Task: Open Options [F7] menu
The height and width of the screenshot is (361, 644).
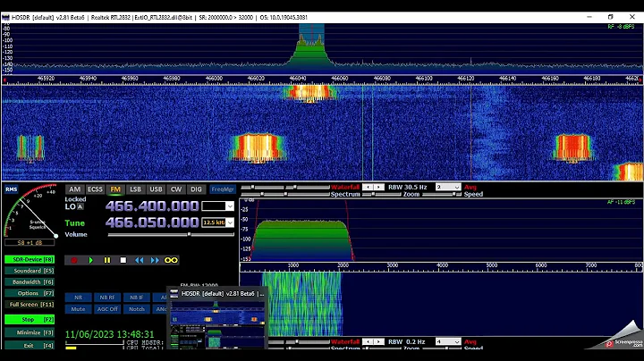Action: (x=30, y=293)
